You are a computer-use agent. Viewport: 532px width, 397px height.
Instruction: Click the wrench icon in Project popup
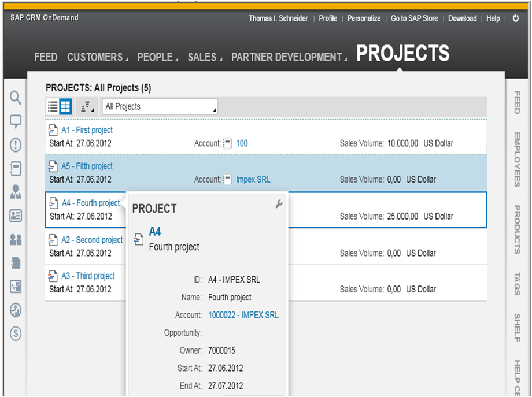tap(279, 204)
